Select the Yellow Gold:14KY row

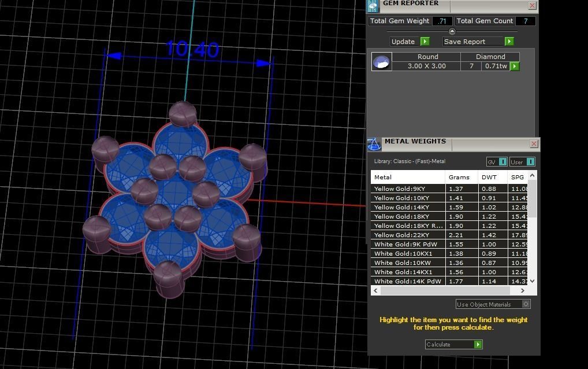[449, 207]
